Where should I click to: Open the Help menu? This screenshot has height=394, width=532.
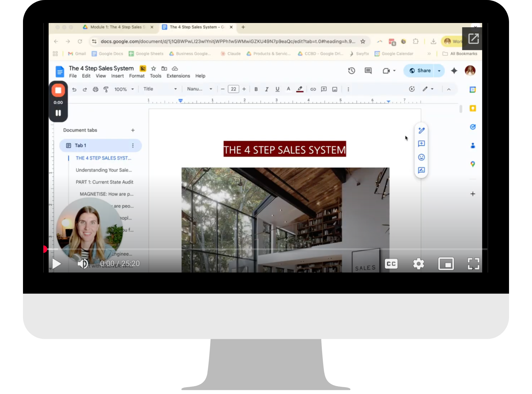coord(200,76)
